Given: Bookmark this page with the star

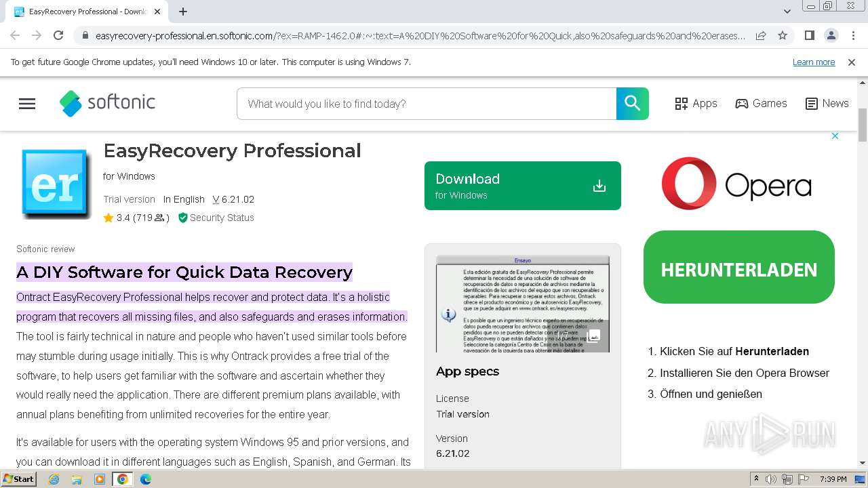Looking at the screenshot, I should tap(783, 35).
